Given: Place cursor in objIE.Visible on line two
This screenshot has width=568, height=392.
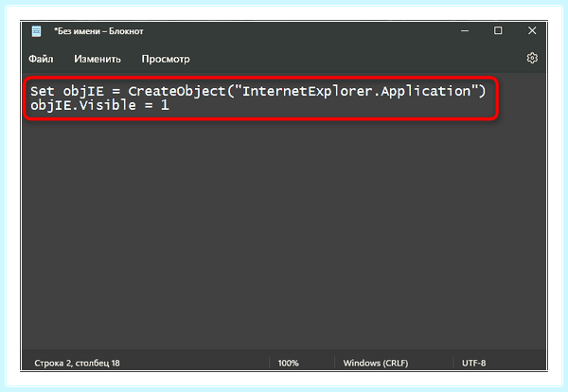Looking at the screenshot, I should (83, 105).
